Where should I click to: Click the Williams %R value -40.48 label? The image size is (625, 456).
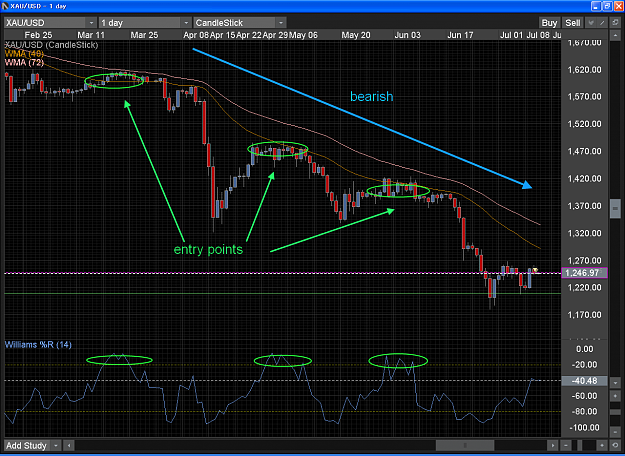point(584,381)
